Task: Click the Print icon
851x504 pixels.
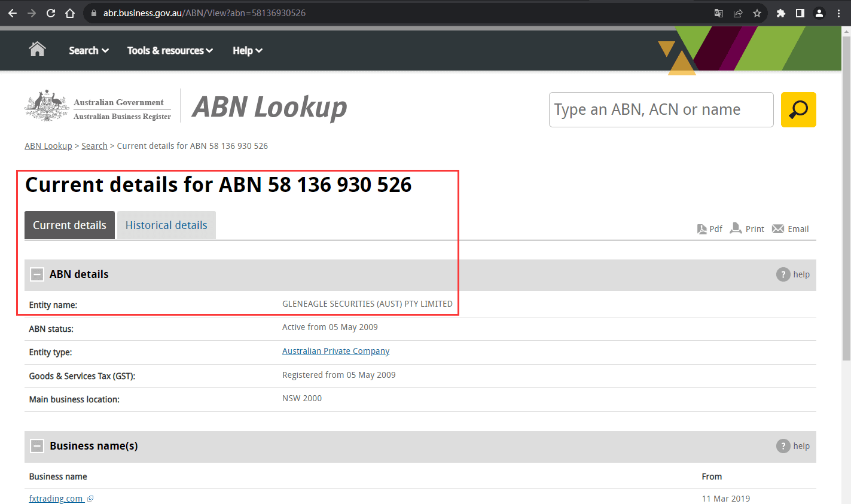Action: 736,228
